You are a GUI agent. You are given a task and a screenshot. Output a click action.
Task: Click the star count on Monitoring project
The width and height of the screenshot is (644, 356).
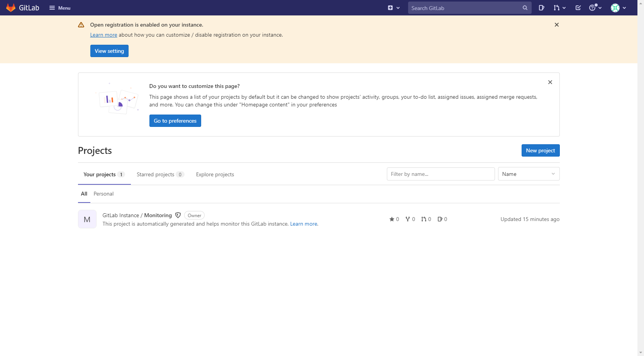394,219
